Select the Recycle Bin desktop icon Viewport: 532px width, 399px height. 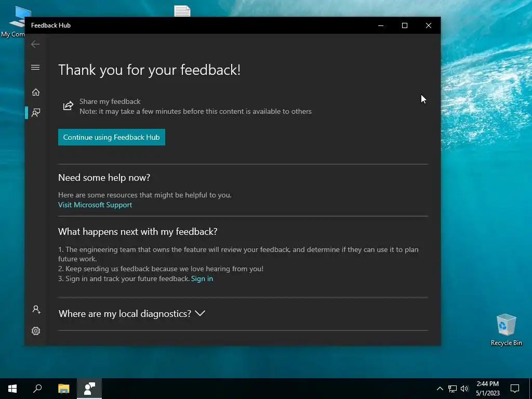(506, 329)
